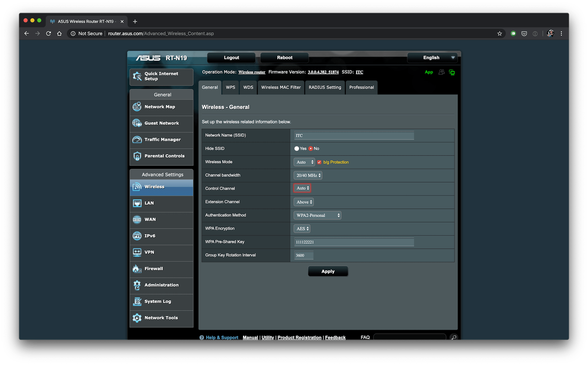
Task: Click the FAQ search magnifier icon
Action: tap(454, 337)
